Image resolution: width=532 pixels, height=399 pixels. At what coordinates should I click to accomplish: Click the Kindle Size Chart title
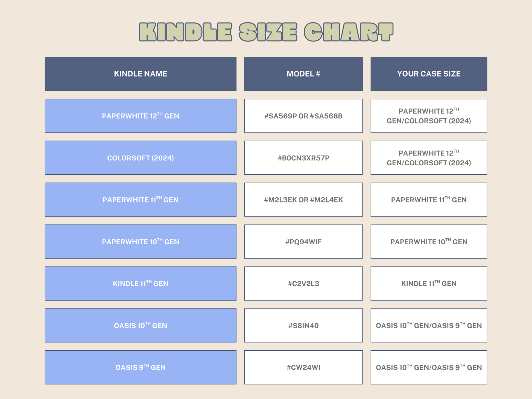click(x=266, y=32)
